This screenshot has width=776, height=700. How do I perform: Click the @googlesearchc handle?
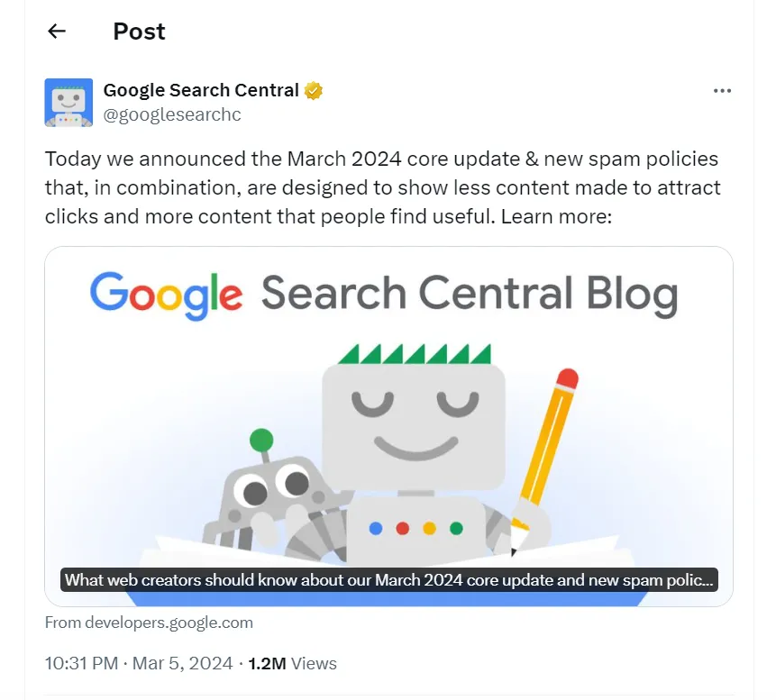171,114
